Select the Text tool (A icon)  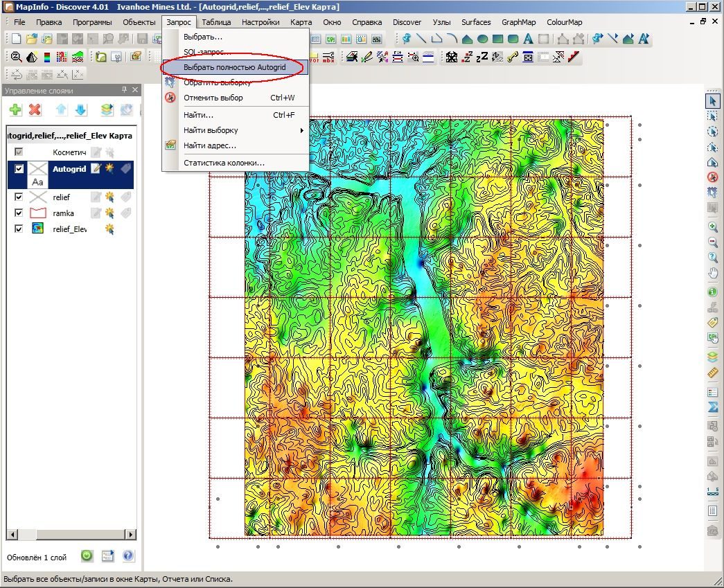pos(528,39)
